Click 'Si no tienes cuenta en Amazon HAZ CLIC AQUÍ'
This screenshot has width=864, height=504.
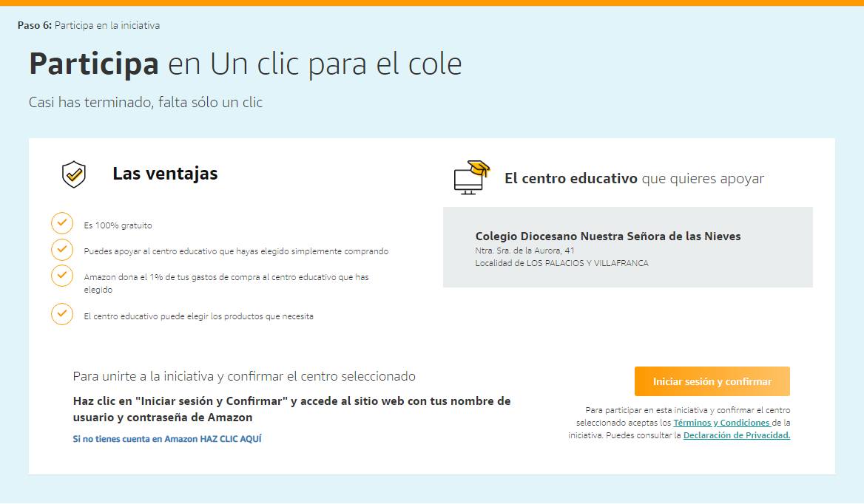(x=167, y=438)
